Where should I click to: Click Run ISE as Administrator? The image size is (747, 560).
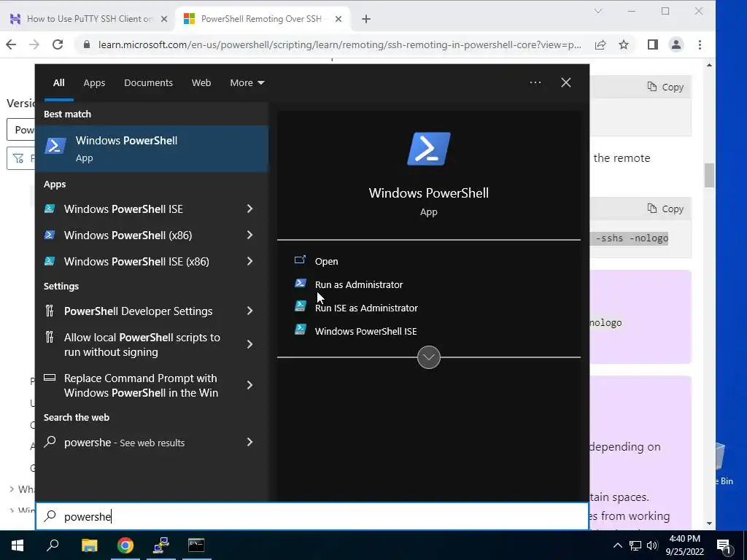pyautogui.click(x=366, y=308)
